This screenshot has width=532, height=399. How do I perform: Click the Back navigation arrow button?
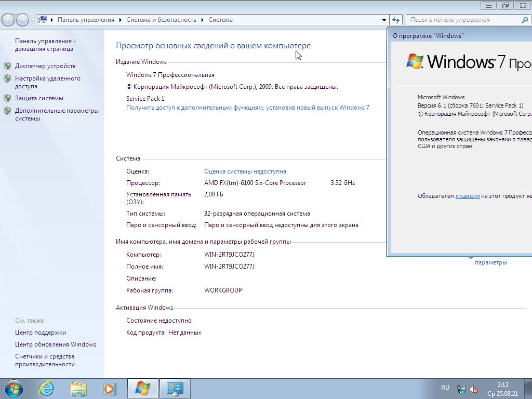(x=8, y=20)
